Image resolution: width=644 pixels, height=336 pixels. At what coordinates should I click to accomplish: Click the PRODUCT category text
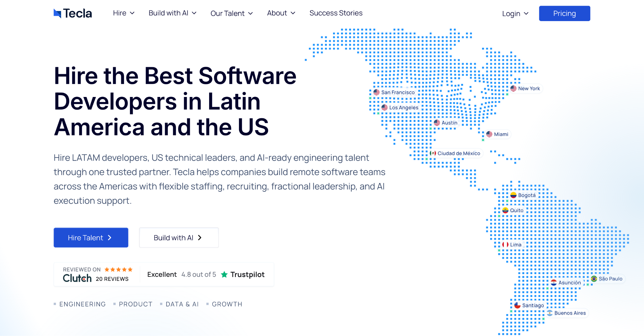pyautogui.click(x=136, y=304)
